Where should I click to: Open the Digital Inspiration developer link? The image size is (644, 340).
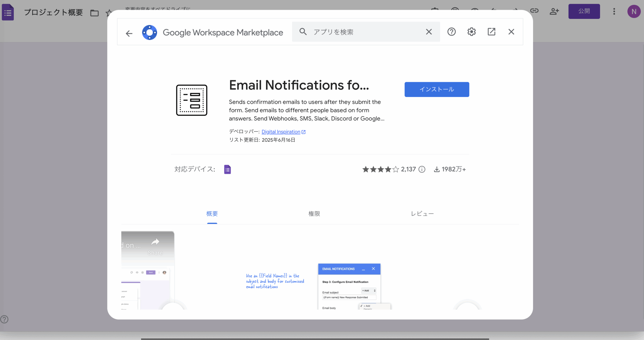(281, 132)
